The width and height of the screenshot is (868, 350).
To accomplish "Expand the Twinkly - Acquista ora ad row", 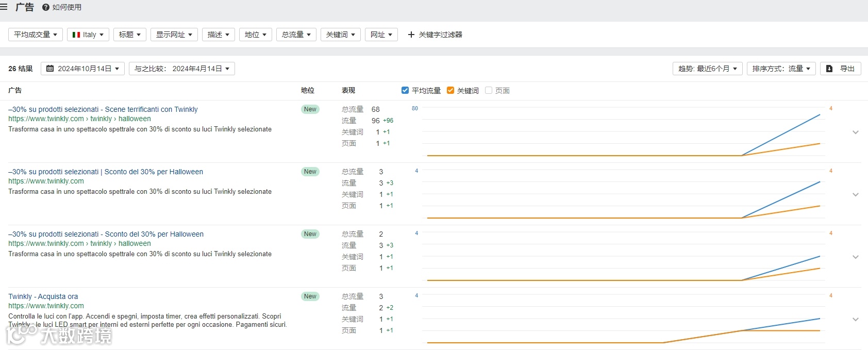I will point(856,320).
